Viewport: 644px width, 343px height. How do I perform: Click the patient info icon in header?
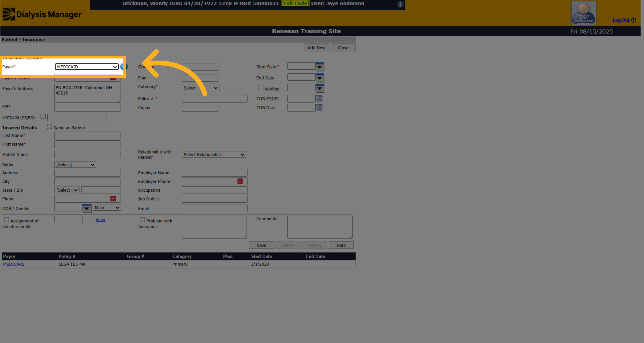[400, 4]
